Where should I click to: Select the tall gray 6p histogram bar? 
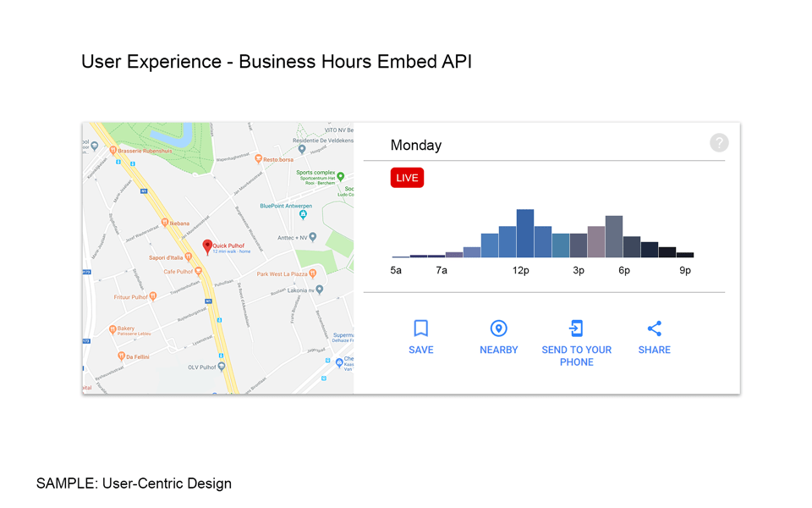[x=614, y=236]
